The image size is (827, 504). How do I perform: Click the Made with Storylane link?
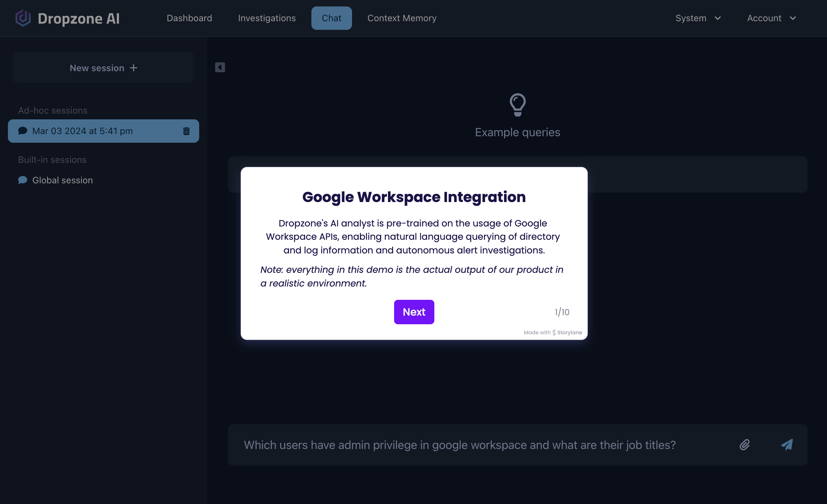[553, 333]
